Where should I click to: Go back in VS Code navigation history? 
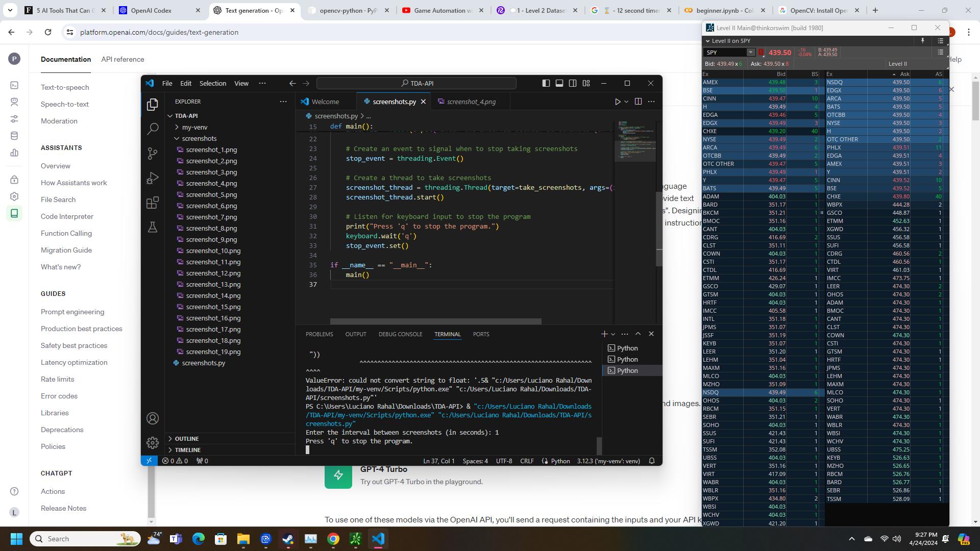point(292,83)
